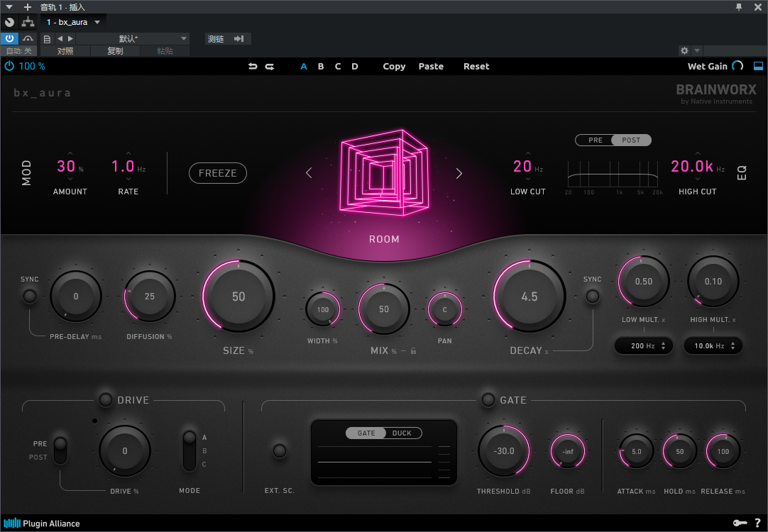Toggle the EXT. SC. button
Viewport: 768px width, 532px height.
280,450
